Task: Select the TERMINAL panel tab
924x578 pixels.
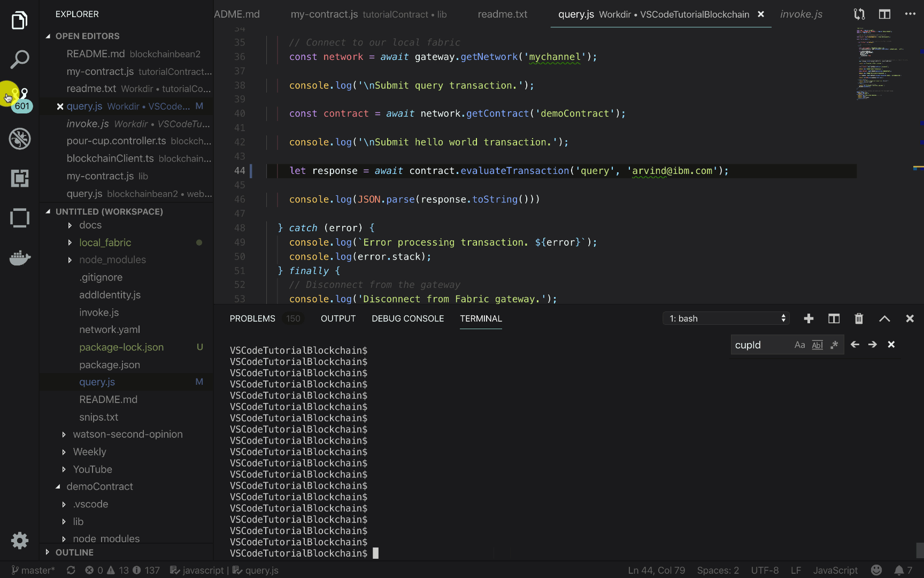Action: [x=481, y=318]
